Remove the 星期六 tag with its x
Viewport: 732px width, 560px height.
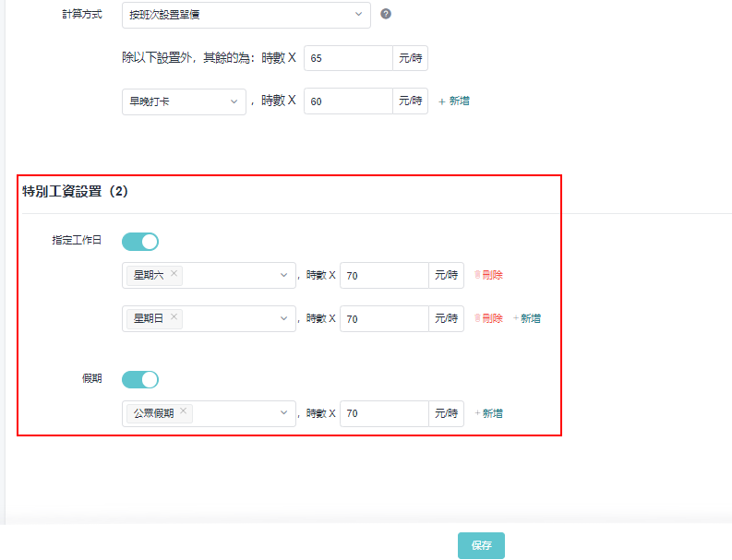pos(174,274)
